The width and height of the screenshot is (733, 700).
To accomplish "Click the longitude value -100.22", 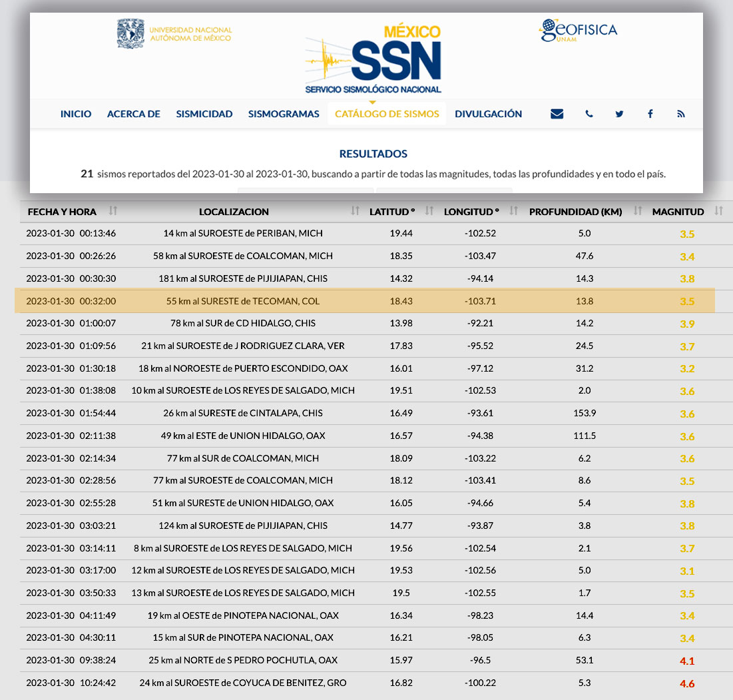I will tap(480, 683).
